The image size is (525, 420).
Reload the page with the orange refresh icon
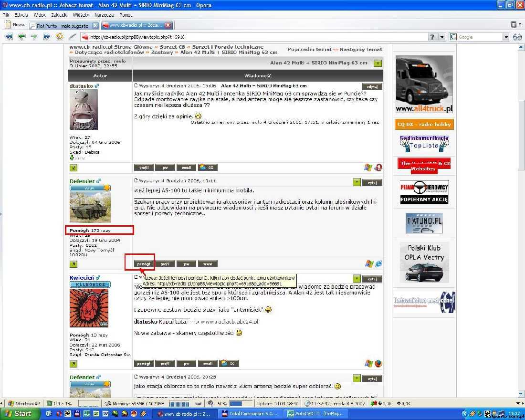[x=59, y=36]
